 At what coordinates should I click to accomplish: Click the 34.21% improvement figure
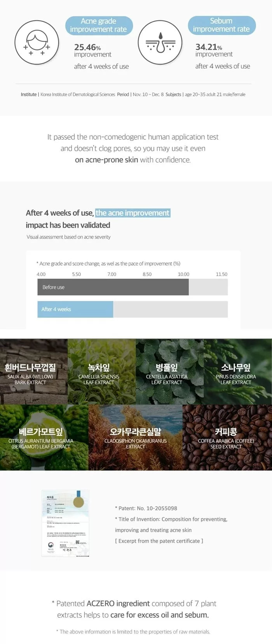(x=209, y=47)
